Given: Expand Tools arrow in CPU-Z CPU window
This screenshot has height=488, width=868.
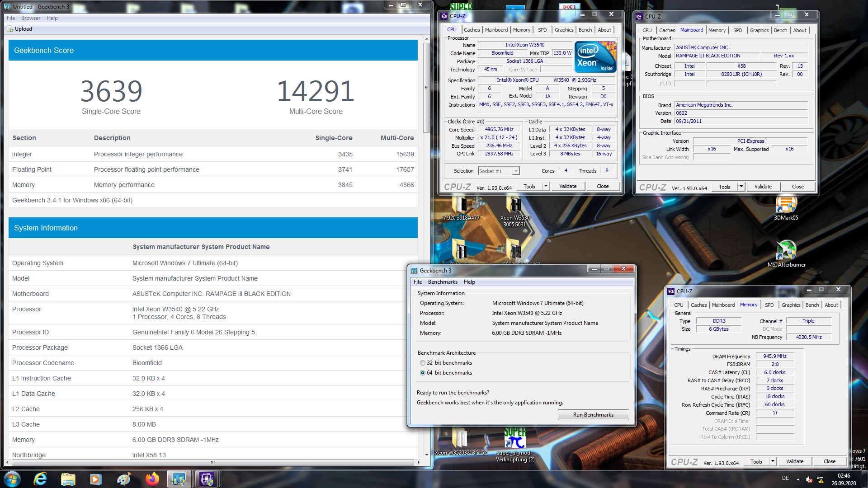Looking at the screenshot, I should coord(546,186).
